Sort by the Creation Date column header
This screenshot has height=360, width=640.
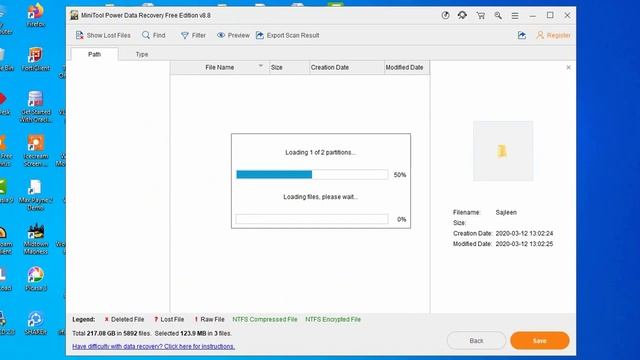[347, 67]
